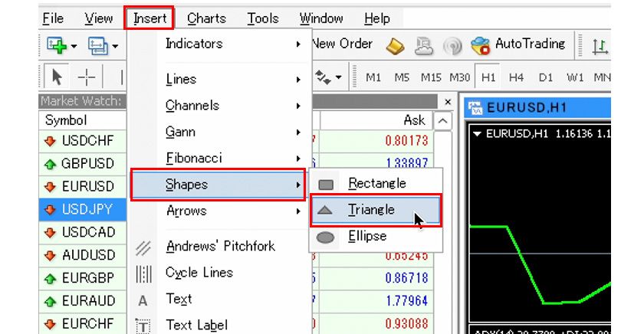Expand the dropdown arrow left of M1
The height and width of the screenshot is (334, 644).
pos(338,77)
